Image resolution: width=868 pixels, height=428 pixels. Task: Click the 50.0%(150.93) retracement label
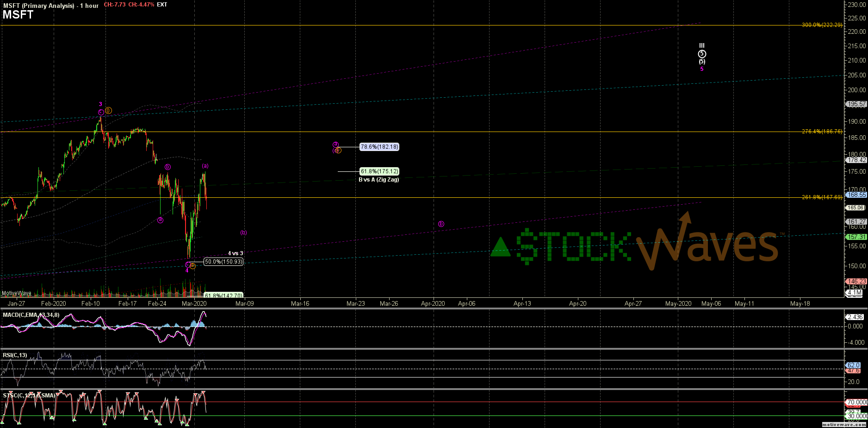click(223, 262)
